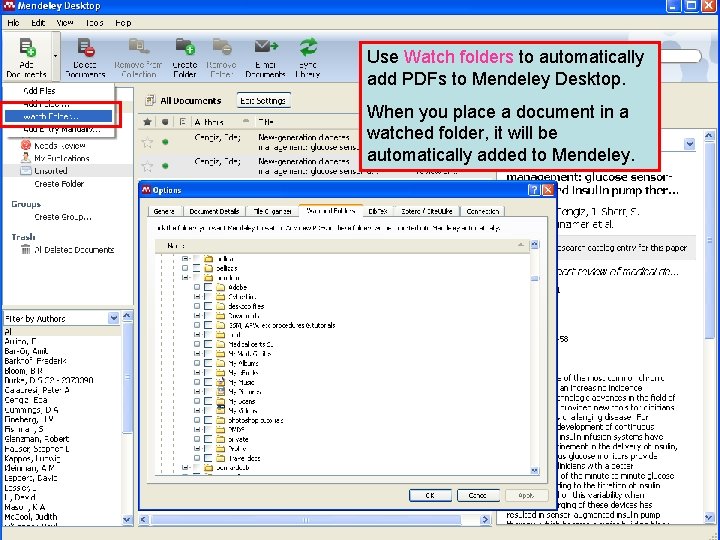Click Cancel in the Options dialog
720x540 pixels.
click(x=478, y=495)
